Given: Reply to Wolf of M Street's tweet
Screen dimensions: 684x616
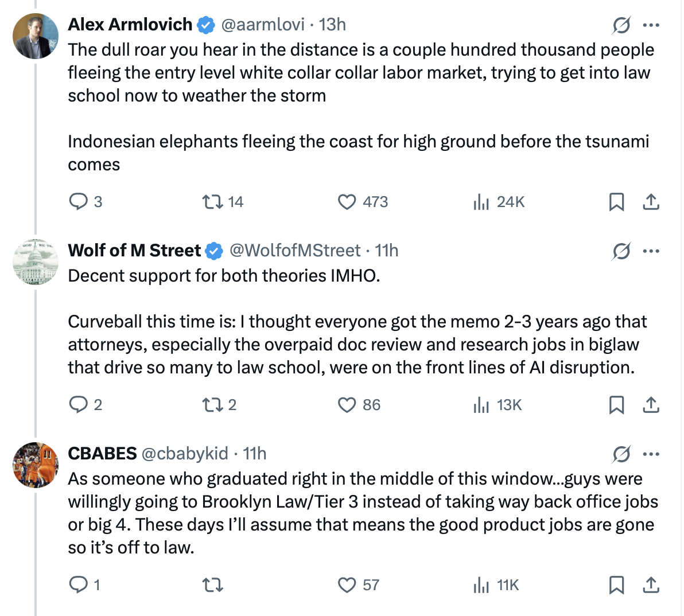Looking at the screenshot, I should pos(77,405).
